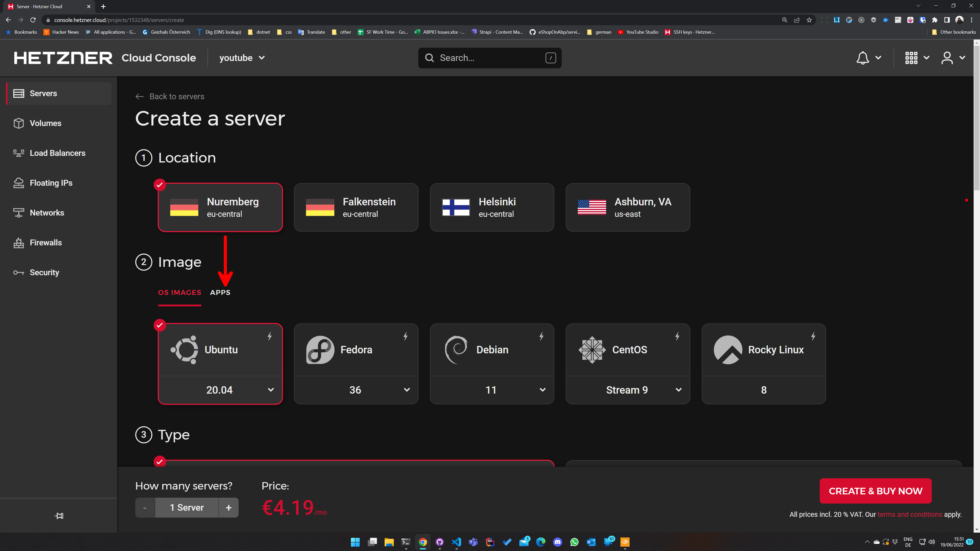Click the sidebar pin icon
The height and width of the screenshot is (551, 980).
click(x=59, y=516)
